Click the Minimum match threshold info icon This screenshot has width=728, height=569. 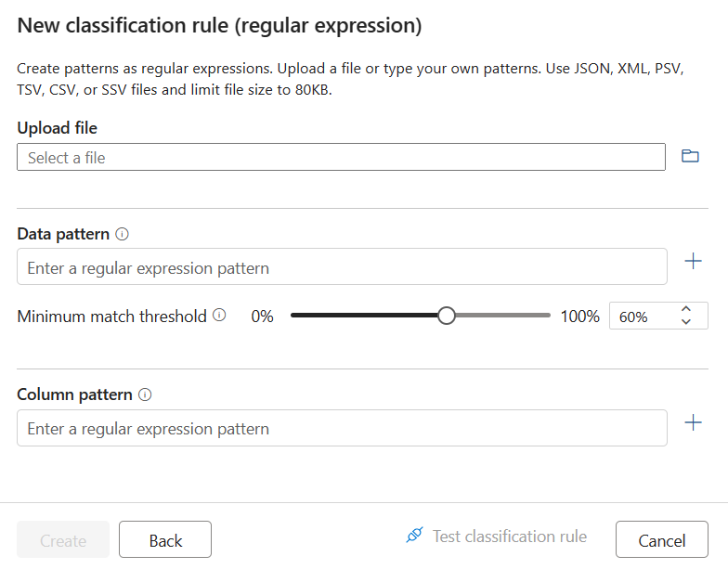point(219,316)
